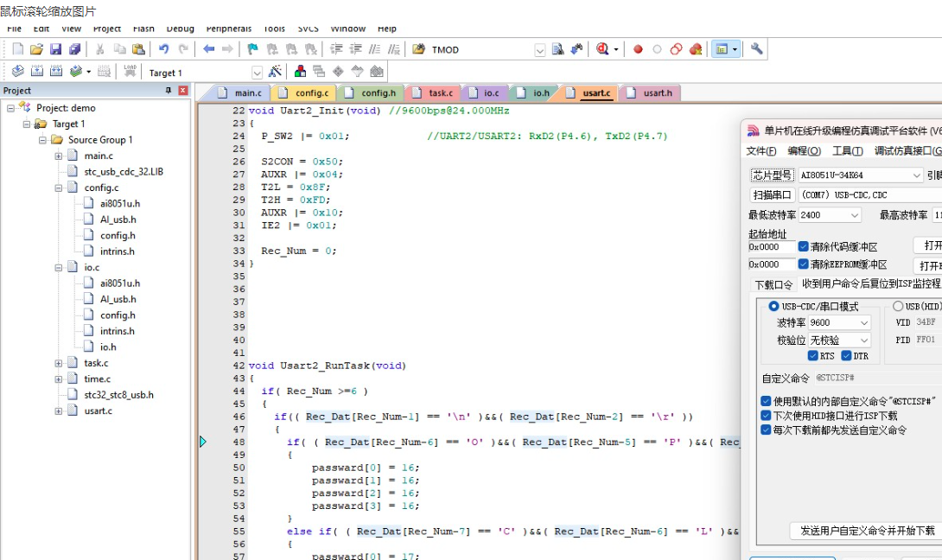This screenshot has height=560, width=942.
Task: Unindent the selected lines
Action: (x=356, y=49)
